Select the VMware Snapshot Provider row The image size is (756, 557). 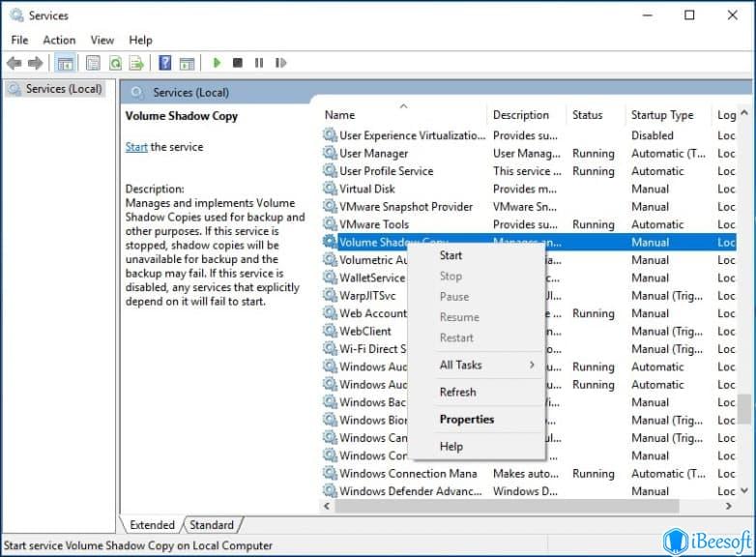click(529, 207)
